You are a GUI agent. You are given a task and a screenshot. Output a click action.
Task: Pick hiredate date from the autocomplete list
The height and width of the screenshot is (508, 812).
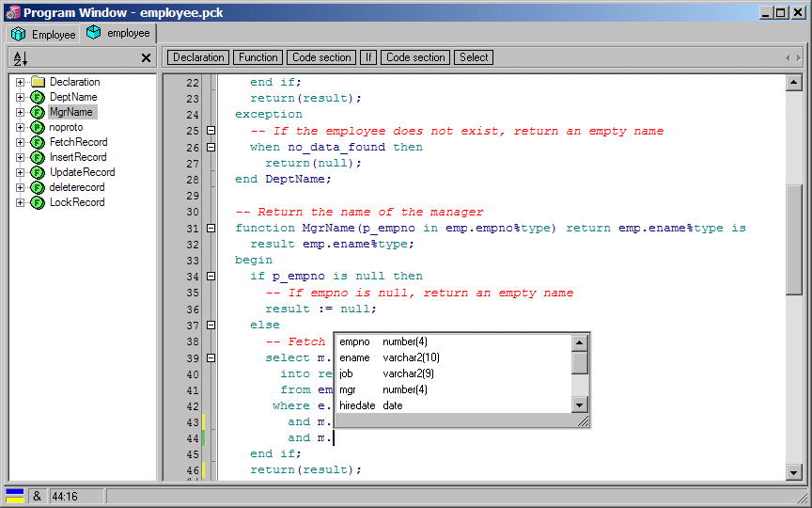coord(454,405)
